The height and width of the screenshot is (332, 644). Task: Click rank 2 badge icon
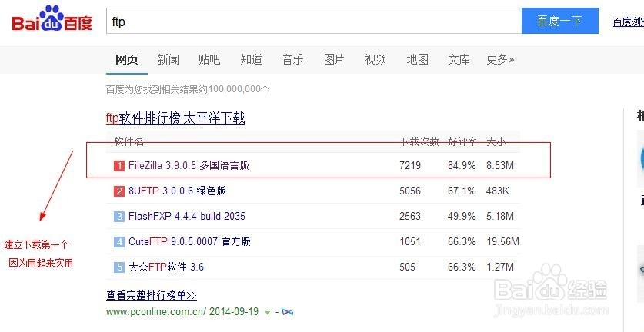coord(119,191)
